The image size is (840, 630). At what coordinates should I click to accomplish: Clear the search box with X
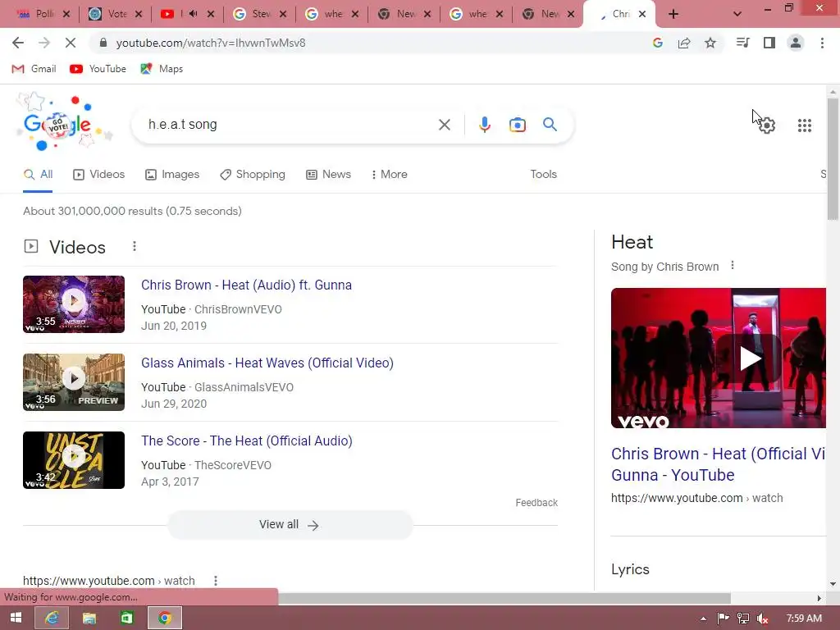coord(444,125)
